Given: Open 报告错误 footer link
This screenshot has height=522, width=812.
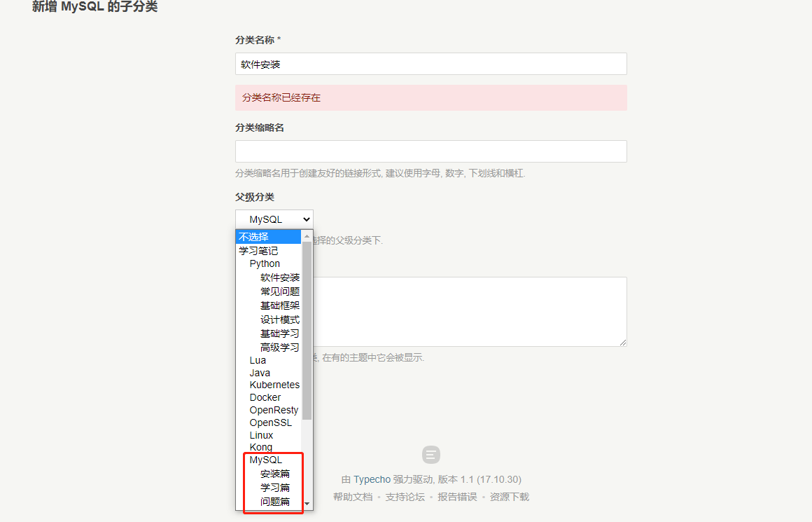Looking at the screenshot, I should pos(457,497).
